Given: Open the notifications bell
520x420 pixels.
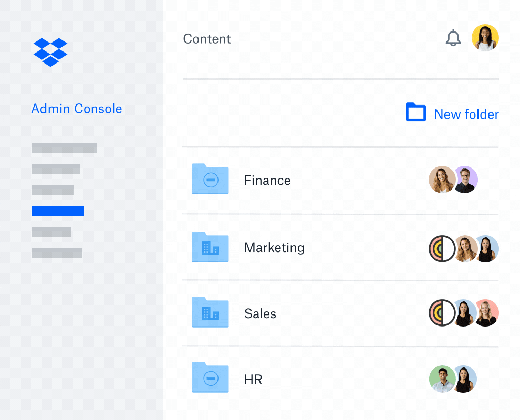Looking at the screenshot, I should point(453,38).
